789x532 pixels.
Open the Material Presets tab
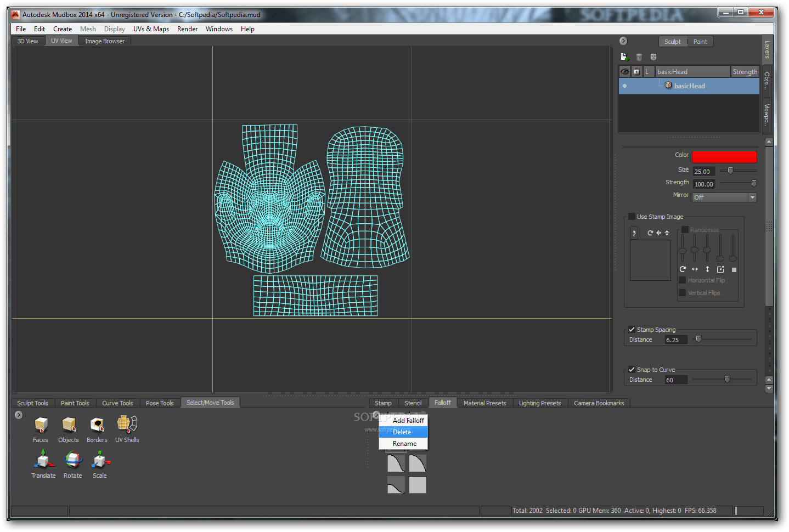tap(485, 403)
